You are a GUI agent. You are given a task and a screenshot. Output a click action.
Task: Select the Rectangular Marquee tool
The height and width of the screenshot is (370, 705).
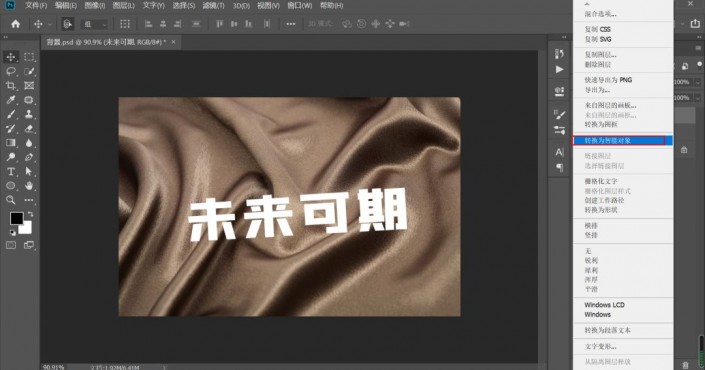tap(29, 57)
